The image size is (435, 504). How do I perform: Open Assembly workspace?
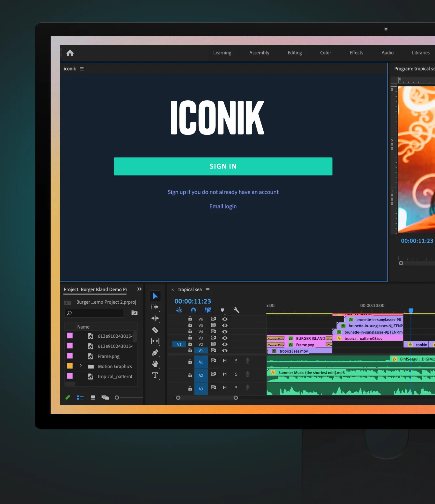click(259, 53)
